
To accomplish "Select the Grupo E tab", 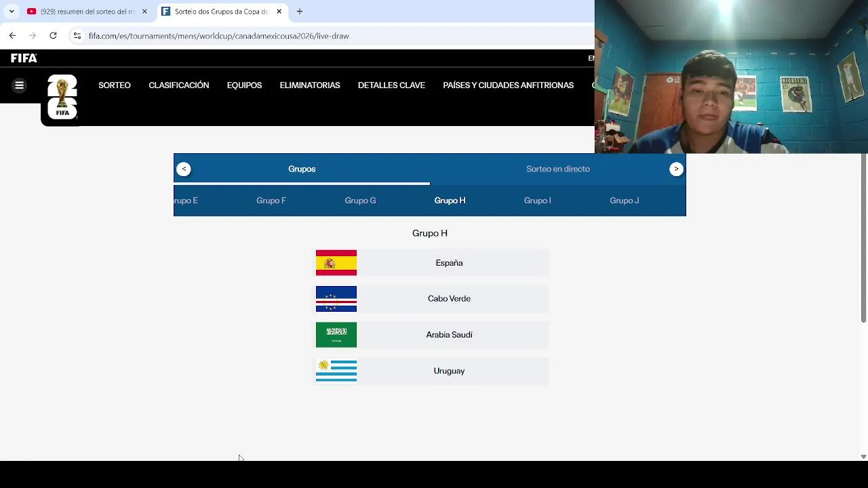I will coord(186,201).
